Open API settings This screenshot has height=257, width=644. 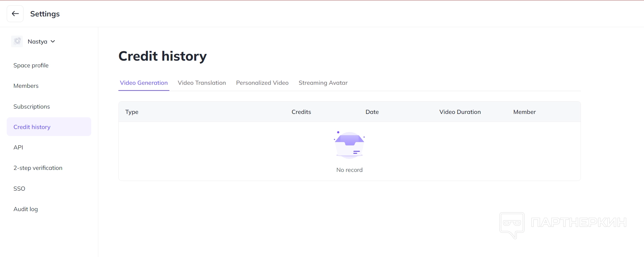pyautogui.click(x=18, y=147)
